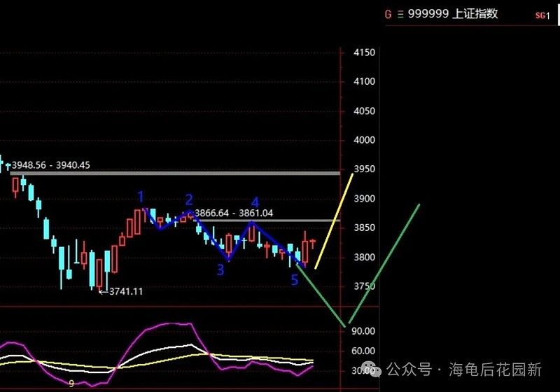Click the 3900 price axis label
The image size is (560, 392).
[x=364, y=199]
